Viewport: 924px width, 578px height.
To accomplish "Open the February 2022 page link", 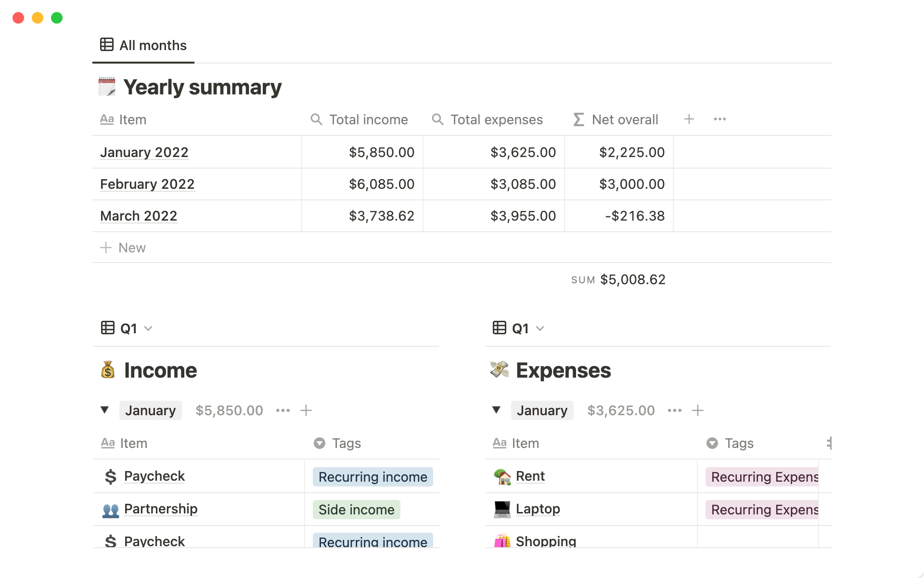I will tap(147, 184).
